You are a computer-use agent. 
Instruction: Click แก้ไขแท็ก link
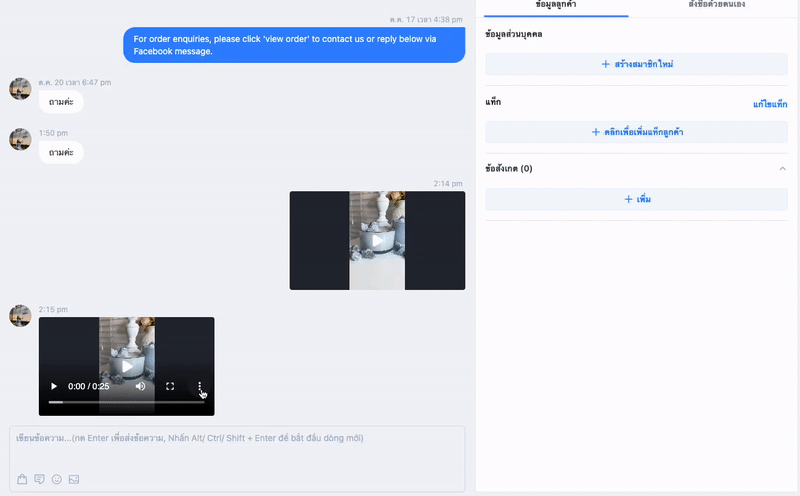pos(770,104)
